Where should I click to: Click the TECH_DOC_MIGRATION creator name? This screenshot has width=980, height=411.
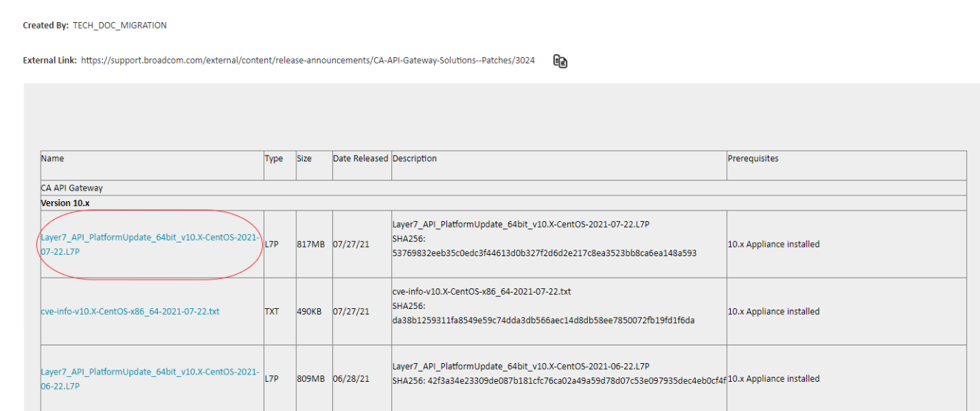(120, 26)
